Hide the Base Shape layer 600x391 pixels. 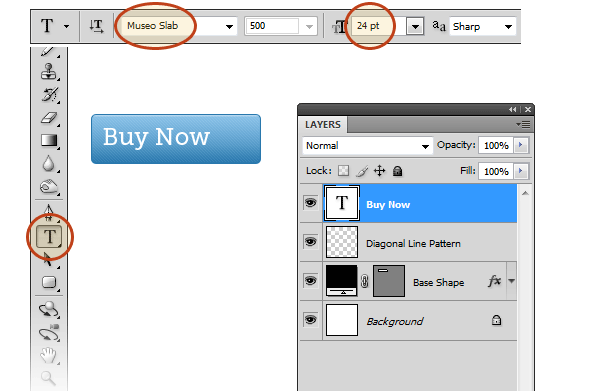[x=310, y=280]
